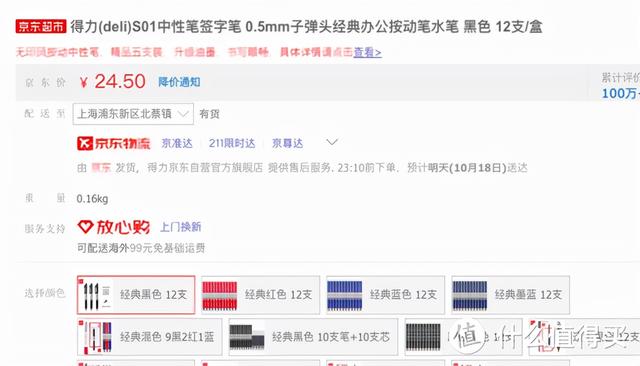This screenshot has width=640, height=366.
Task: Open the 京准达 delivery service item
Action: click(x=177, y=143)
